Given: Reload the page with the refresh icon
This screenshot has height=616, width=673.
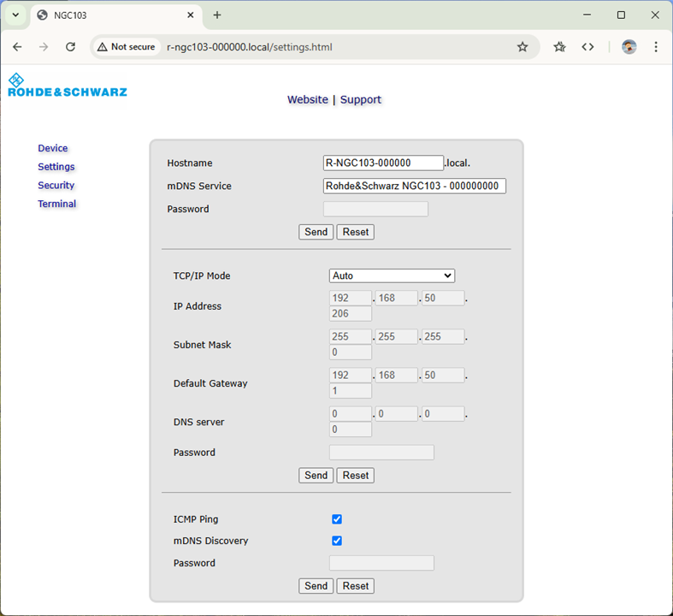Looking at the screenshot, I should point(71,47).
